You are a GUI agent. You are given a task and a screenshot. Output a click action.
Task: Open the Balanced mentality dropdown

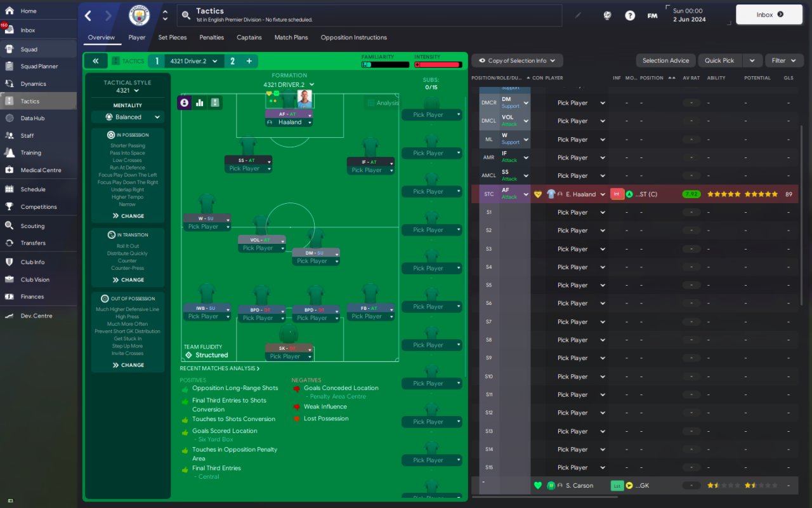tap(128, 117)
